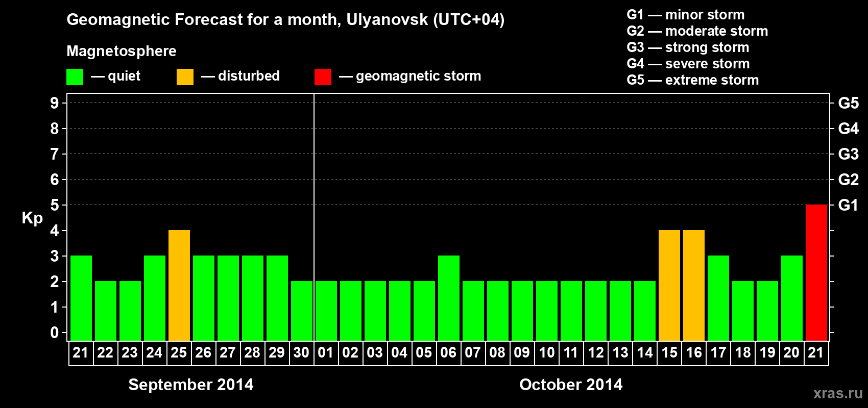Click the orange disturbed legend swatch

185,77
